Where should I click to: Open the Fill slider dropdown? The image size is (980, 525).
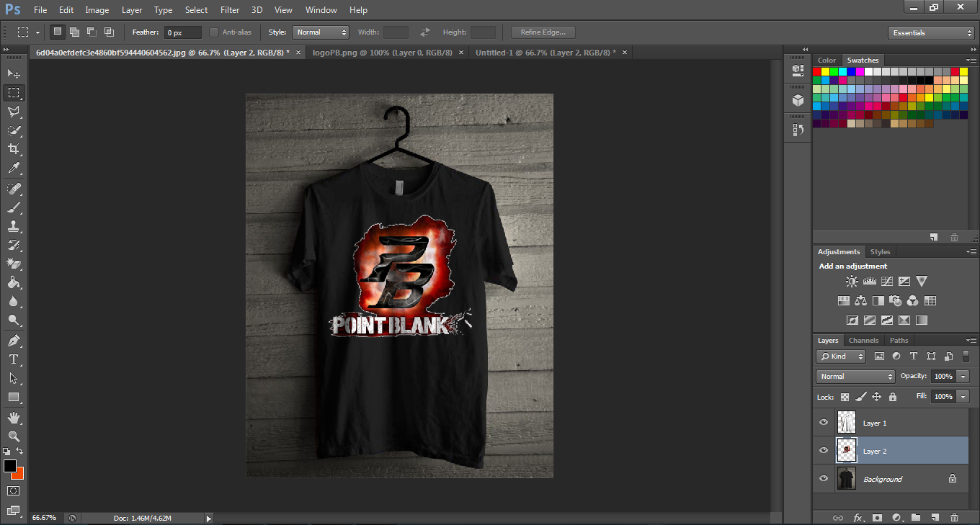tap(963, 396)
